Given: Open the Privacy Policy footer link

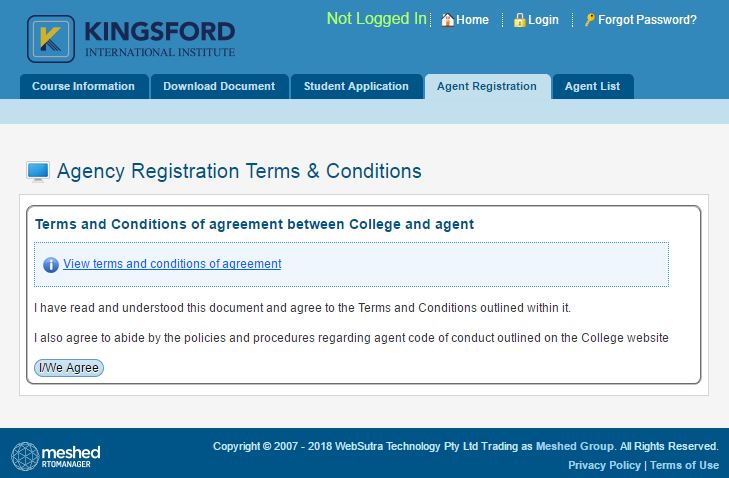Looking at the screenshot, I should point(604,465).
